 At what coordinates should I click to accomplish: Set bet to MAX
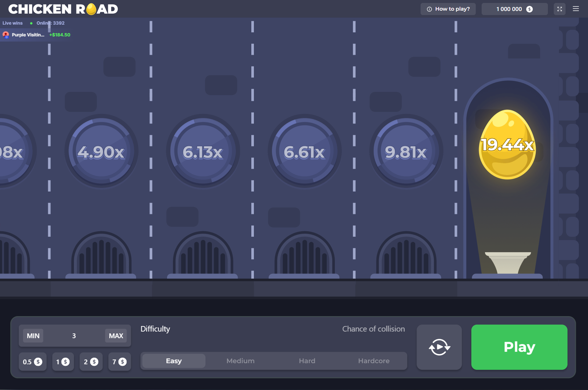click(x=116, y=336)
